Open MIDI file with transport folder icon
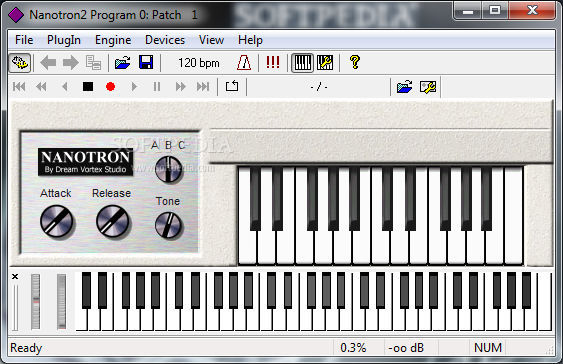 tap(405, 87)
